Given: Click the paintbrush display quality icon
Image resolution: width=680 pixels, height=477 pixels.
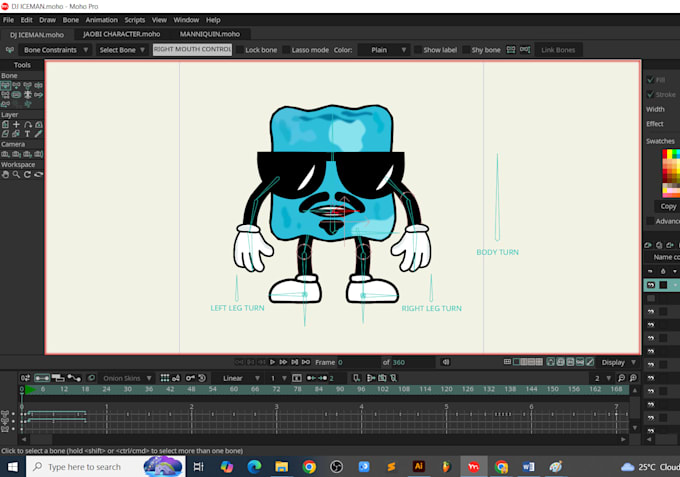Looking at the screenshot, I should 590,362.
